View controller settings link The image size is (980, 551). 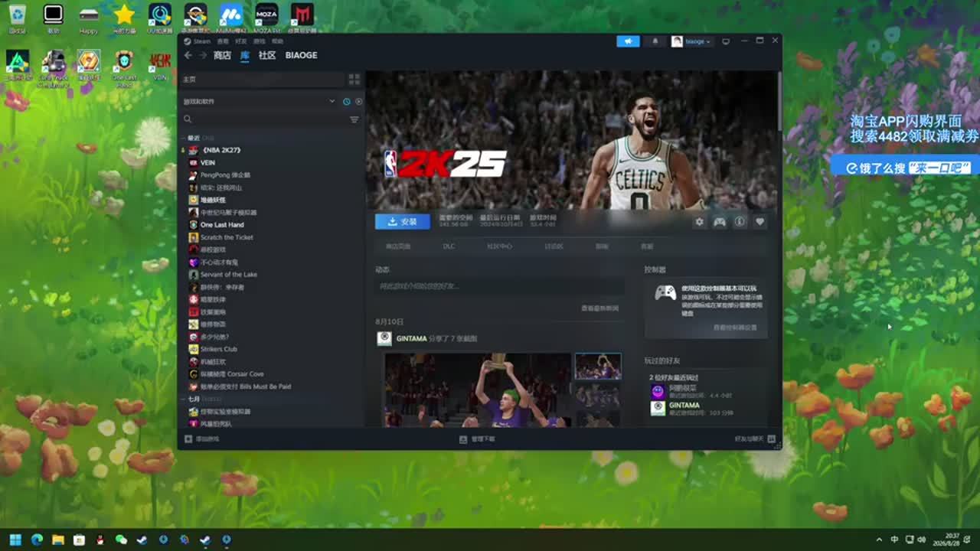[735, 328]
